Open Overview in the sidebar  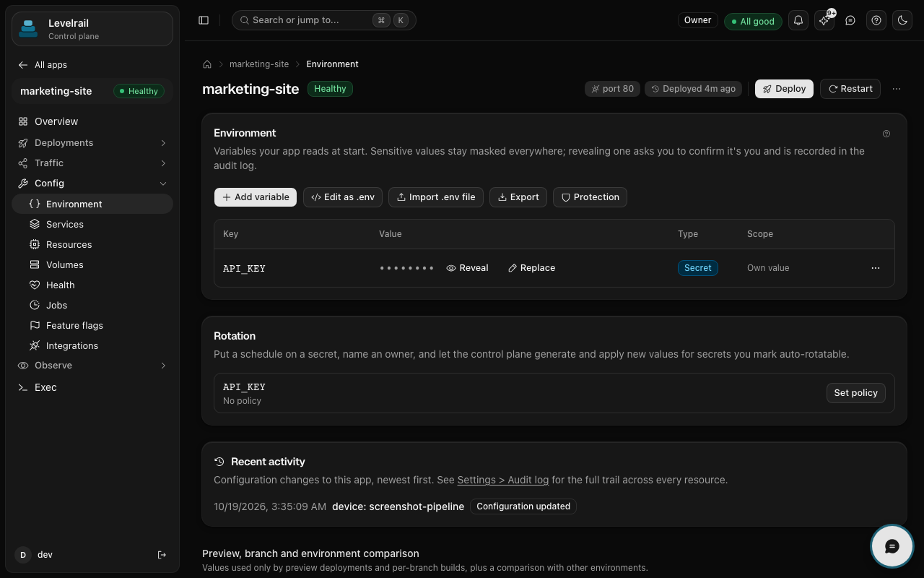click(92, 121)
